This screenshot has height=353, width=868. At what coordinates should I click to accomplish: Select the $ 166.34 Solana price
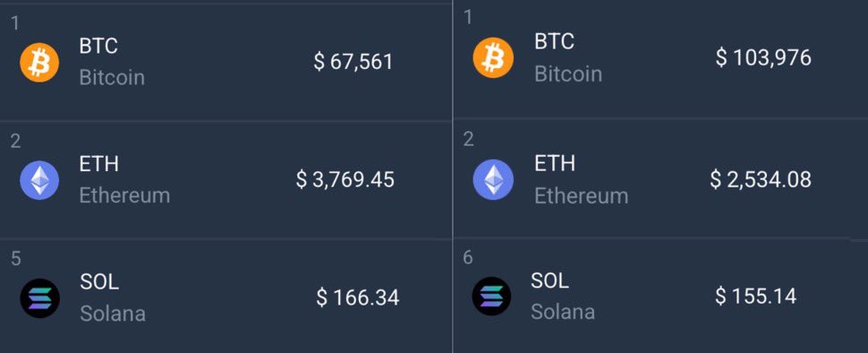coord(358,297)
